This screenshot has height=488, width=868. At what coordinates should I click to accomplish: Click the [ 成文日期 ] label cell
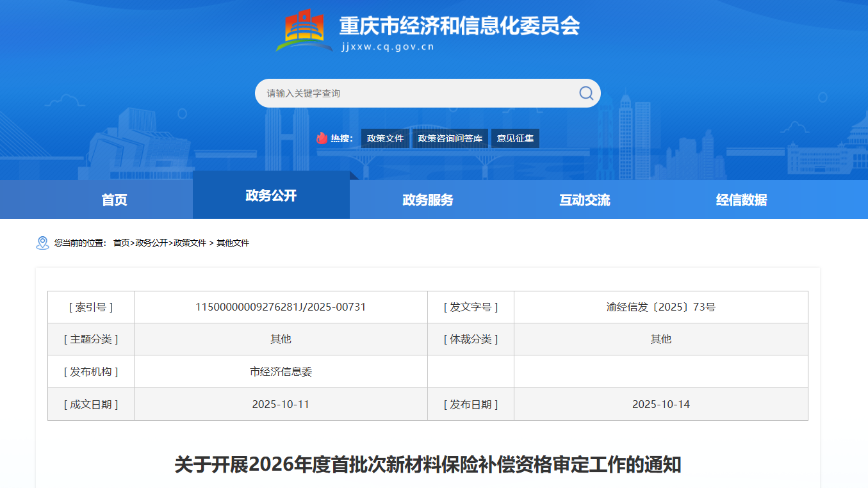[x=91, y=404]
